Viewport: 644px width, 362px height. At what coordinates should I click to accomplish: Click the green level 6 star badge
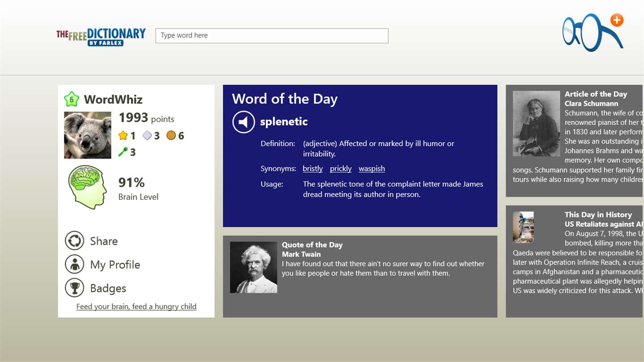(x=72, y=99)
